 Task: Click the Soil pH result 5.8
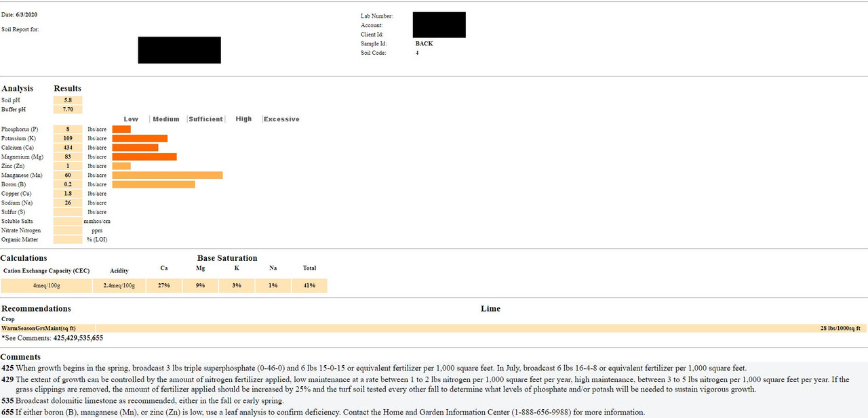68,100
